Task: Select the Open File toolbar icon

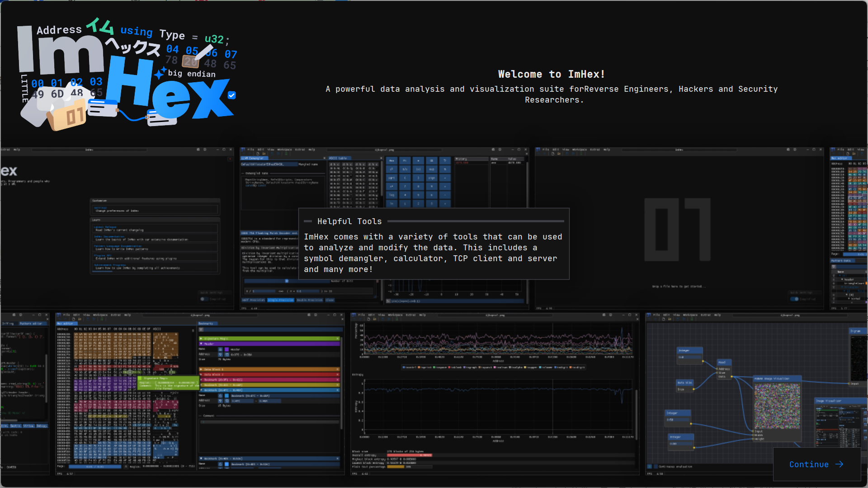Action: (x=264, y=154)
